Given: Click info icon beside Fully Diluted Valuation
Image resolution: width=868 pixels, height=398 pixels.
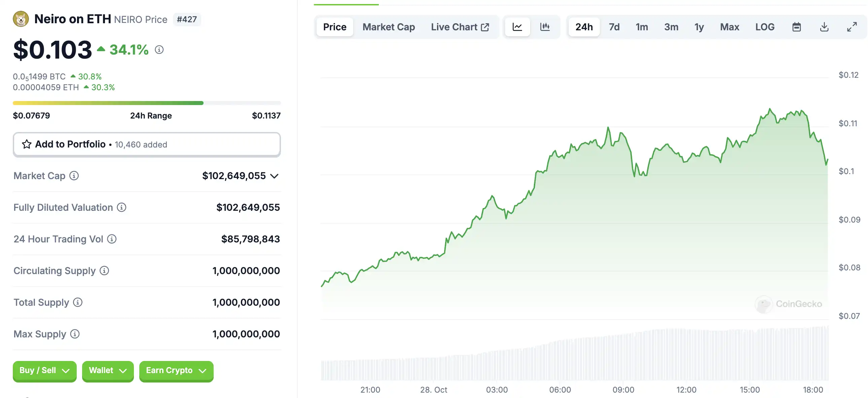Looking at the screenshot, I should point(121,207).
